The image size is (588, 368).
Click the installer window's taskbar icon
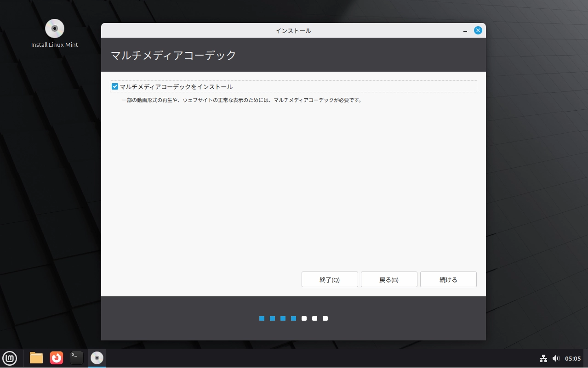tap(97, 358)
